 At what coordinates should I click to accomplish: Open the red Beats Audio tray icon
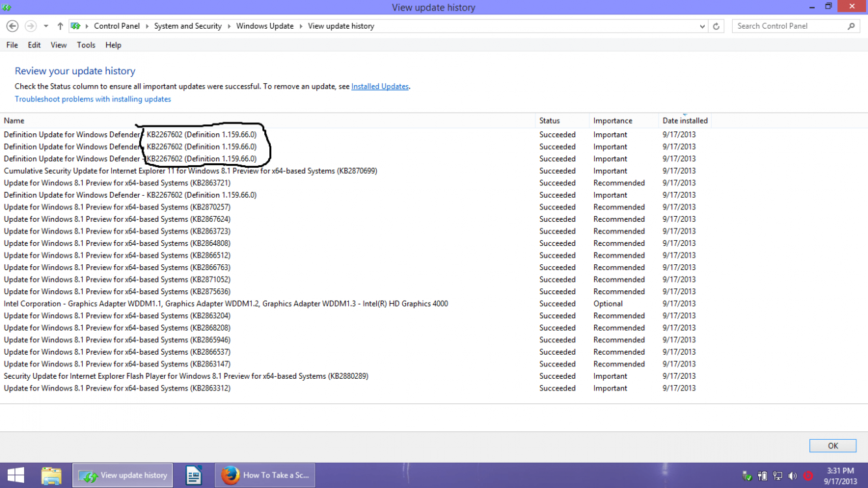[809, 476]
